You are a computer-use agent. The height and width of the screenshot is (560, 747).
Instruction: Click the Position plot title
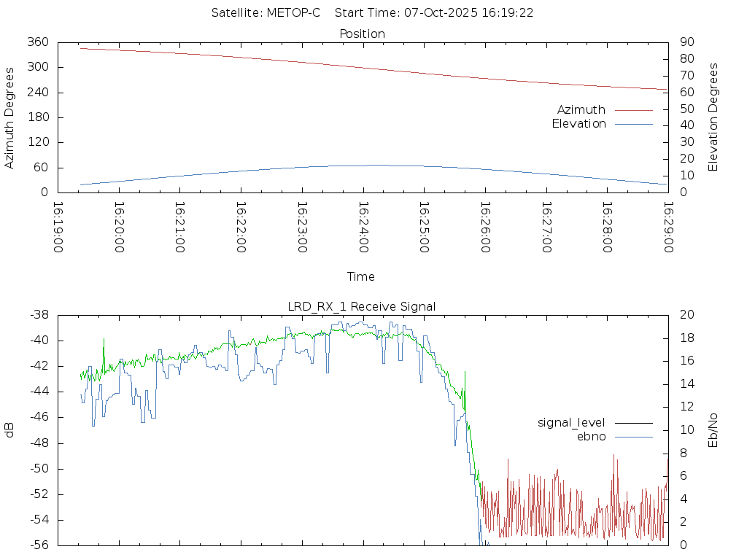pyautogui.click(x=362, y=34)
